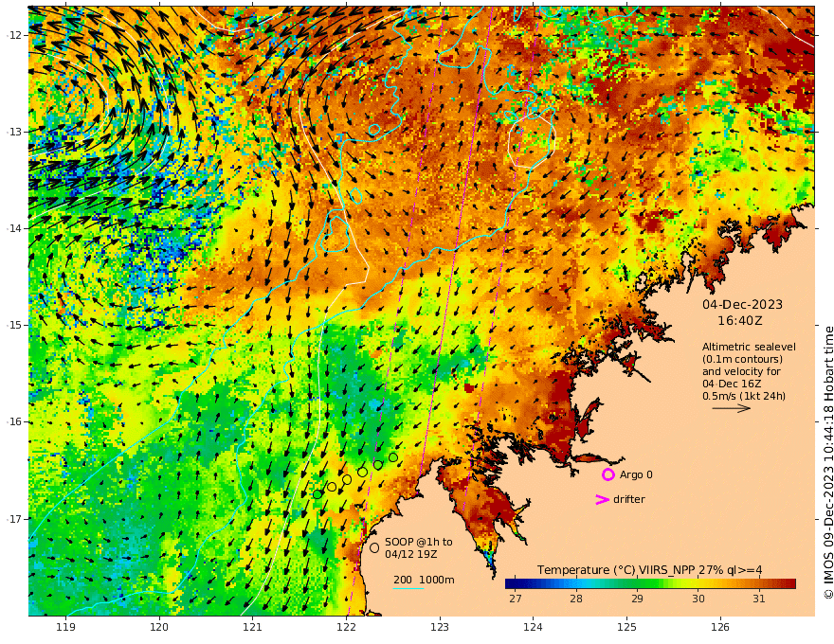Click longitude axis label '123'

click(x=440, y=628)
